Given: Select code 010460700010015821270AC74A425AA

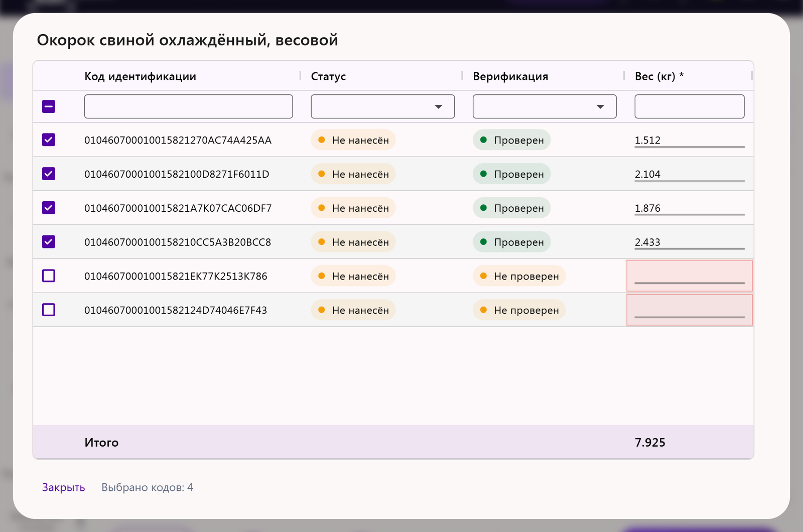Looking at the screenshot, I should [x=178, y=140].
